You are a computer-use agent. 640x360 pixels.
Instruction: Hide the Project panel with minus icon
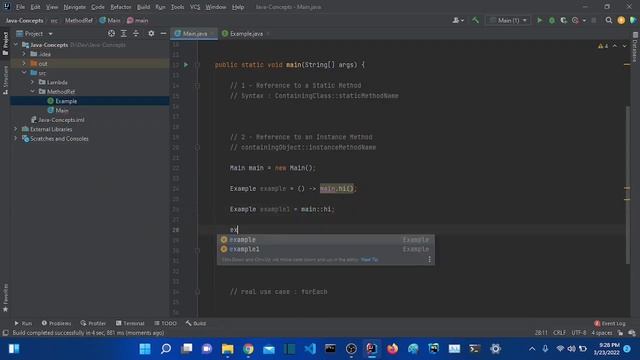tap(163, 33)
